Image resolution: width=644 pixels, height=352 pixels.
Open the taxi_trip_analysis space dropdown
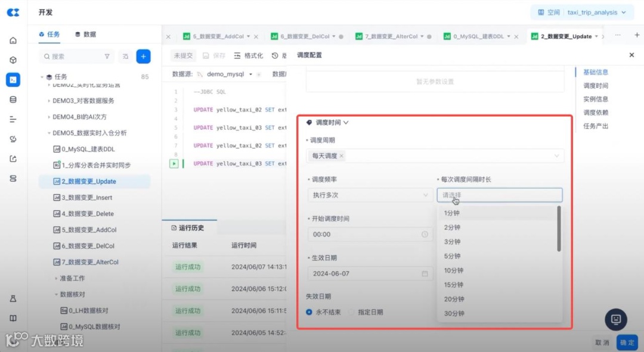tap(582, 13)
